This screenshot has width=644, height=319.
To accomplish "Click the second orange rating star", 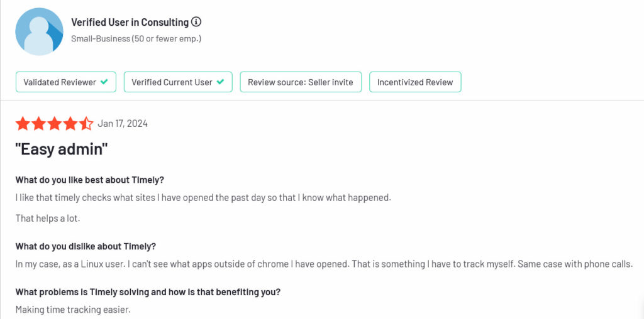I will tap(38, 124).
